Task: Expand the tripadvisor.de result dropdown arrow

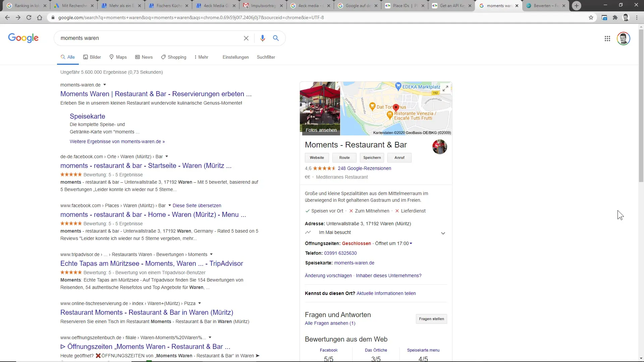Action: pyautogui.click(x=211, y=254)
